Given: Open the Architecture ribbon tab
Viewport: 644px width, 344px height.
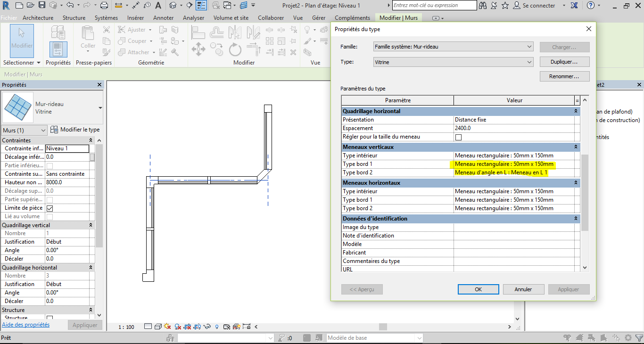Looking at the screenshot, I should 38,18.
